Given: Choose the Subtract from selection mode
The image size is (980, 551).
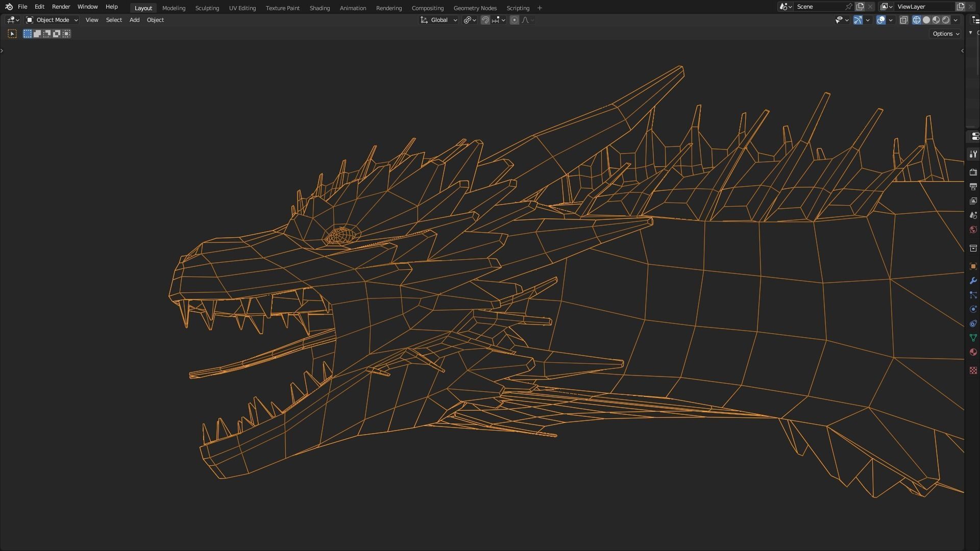Looking at the screenshot, I should pyautogui.click(x=47, y=34).
